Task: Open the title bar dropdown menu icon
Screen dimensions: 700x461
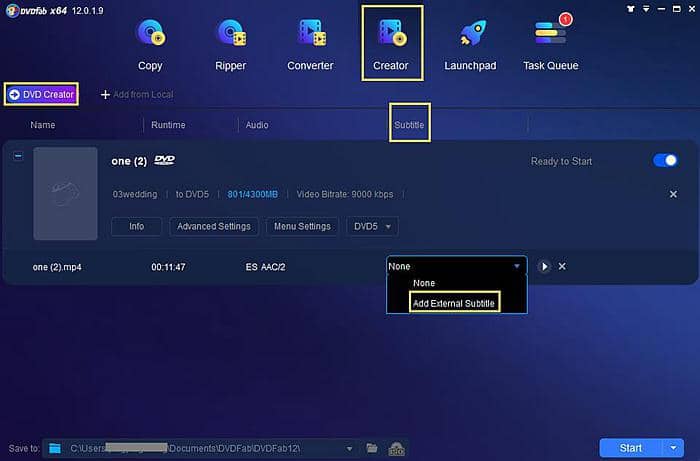Action: pos(646,8)
